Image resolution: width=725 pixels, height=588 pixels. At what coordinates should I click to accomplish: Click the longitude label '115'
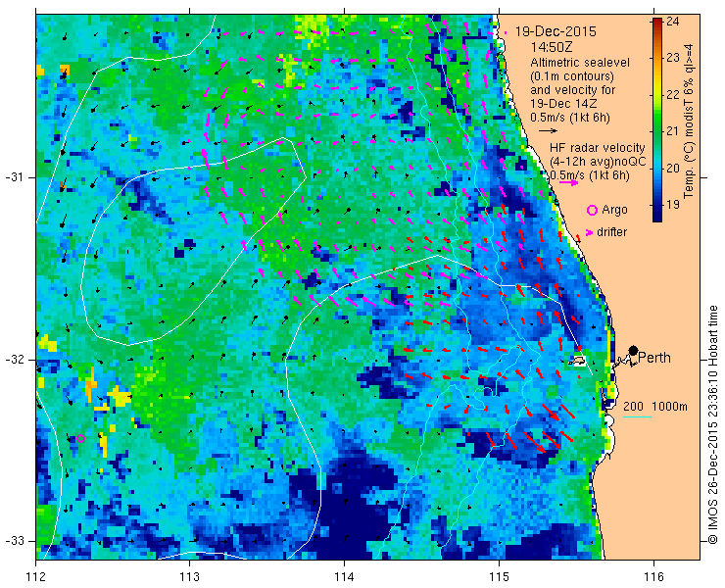(499, 577)
